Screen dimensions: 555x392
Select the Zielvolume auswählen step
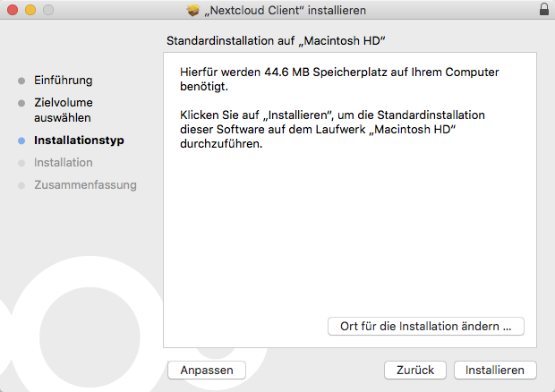(x=64, y=110)
